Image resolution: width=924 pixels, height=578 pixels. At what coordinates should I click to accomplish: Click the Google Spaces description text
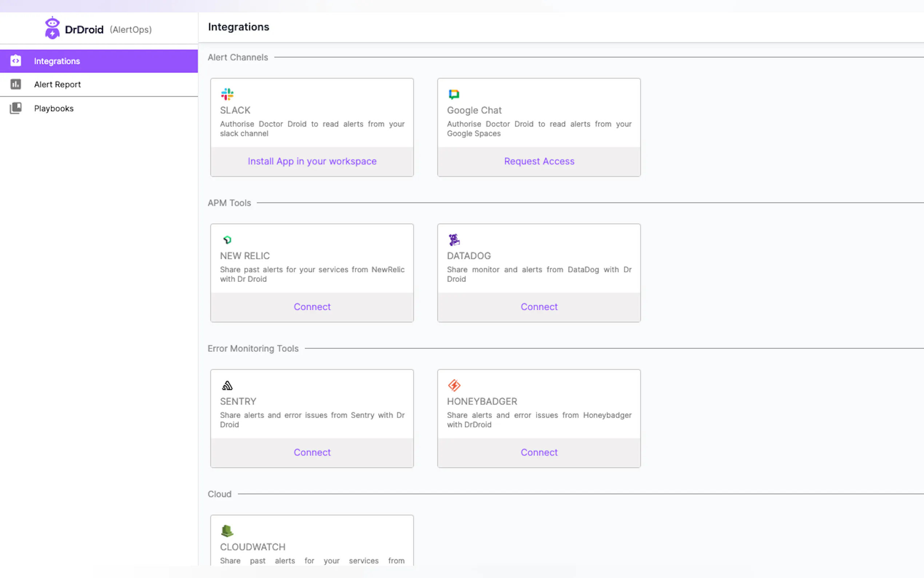[539, 129]
